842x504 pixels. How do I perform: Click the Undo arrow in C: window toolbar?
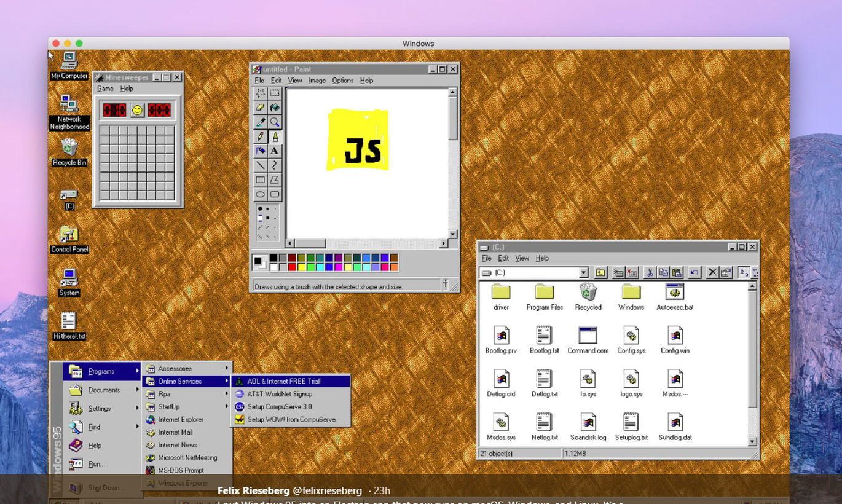pyautogui.click(x=694, y=273)
